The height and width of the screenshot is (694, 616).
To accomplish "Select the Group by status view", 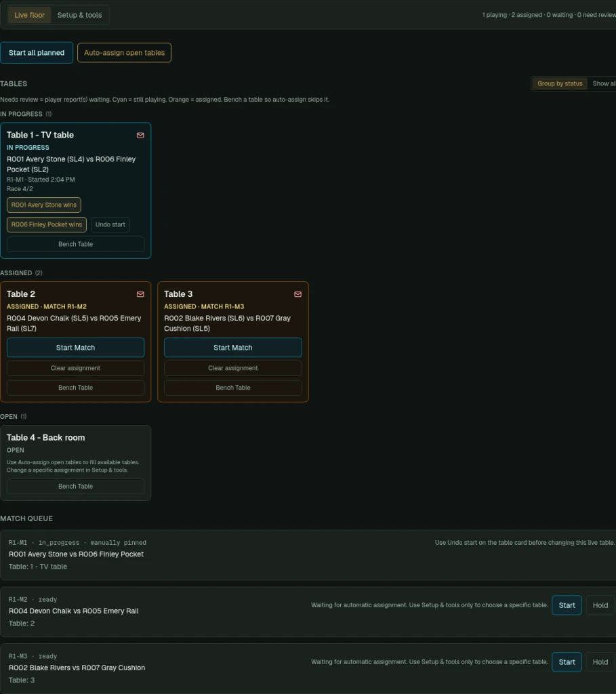I will 560,83.
